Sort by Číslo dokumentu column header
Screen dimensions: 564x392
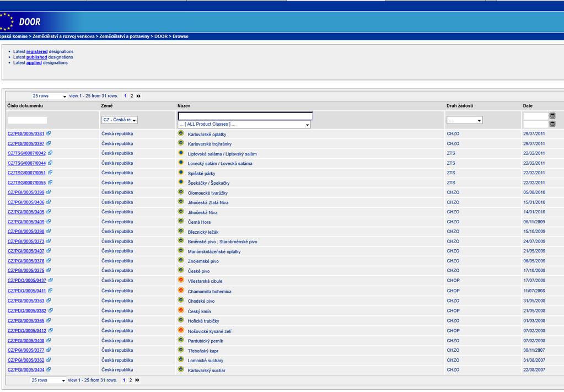pos(25,106)
